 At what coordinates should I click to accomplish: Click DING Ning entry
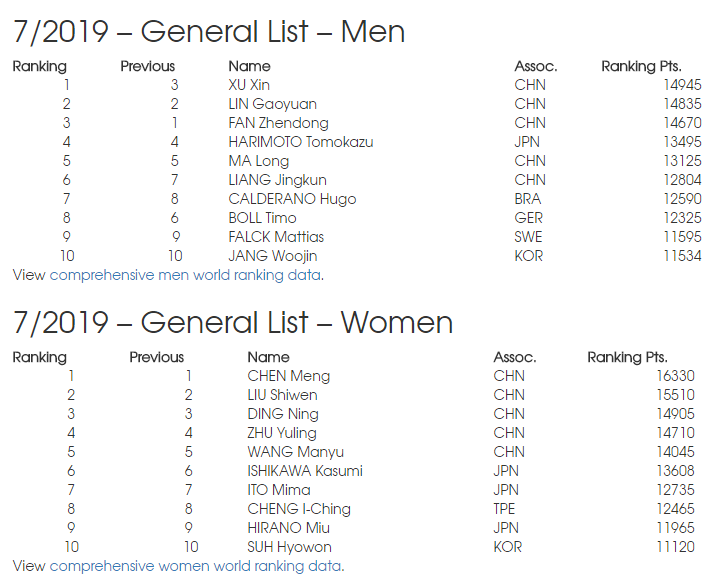283,414
